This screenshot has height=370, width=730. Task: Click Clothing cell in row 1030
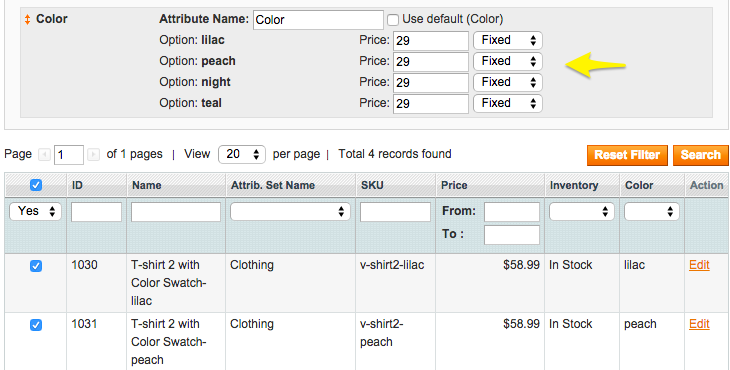[252, 265]
